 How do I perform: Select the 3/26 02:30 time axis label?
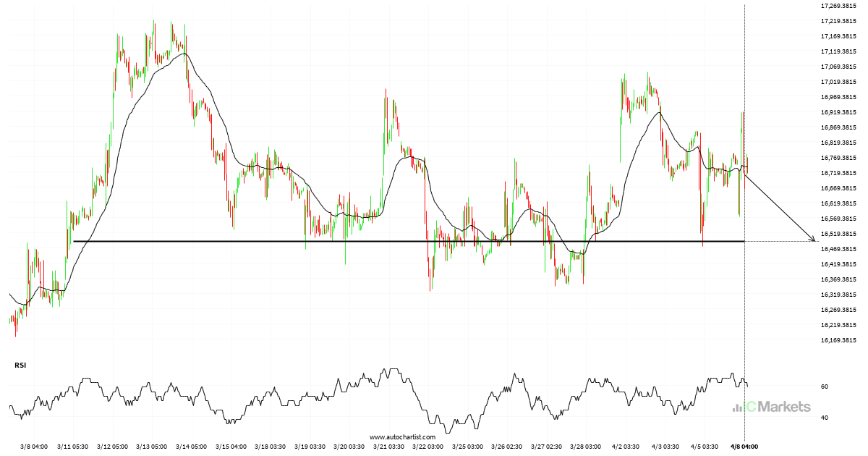[x=505, y=447]
